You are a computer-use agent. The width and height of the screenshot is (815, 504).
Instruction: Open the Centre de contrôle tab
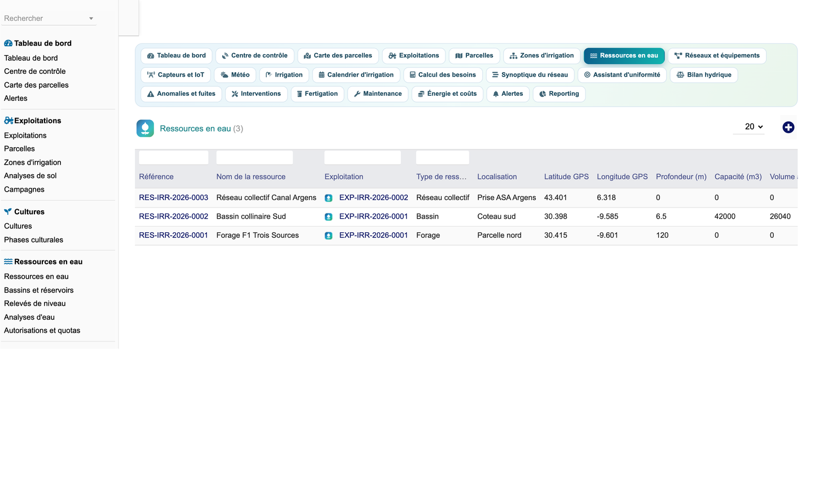click(x=254, y=56)
